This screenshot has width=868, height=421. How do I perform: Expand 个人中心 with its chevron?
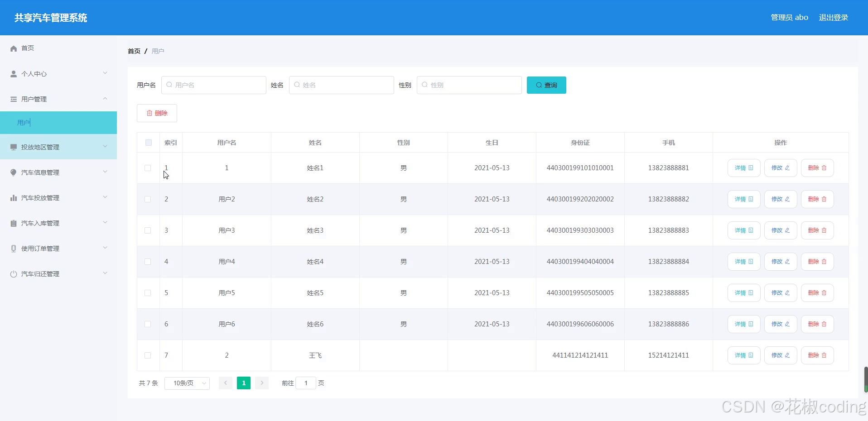[x=105, y=73]
